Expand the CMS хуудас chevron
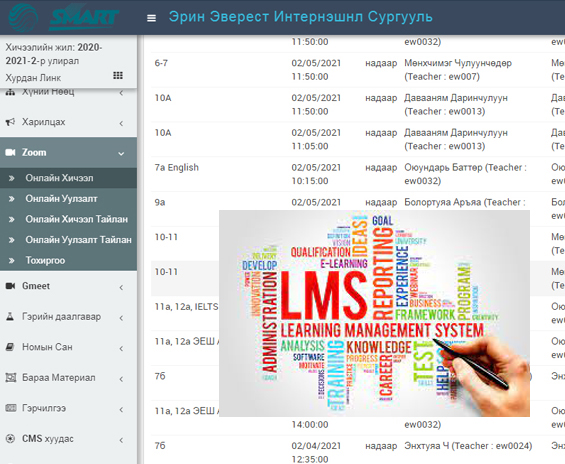Screen dimensions: 565x464 (x=121, y=440)
